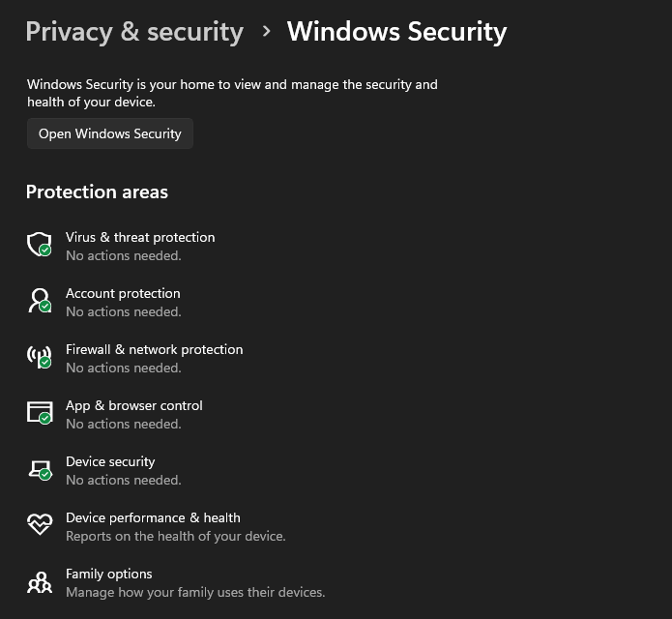Image resolution: width=672 pixels, height=619 pixels.
Task: Click the breadcrumb chevron arrow separator
Action: pyautogui.click(x=266, y=32)
